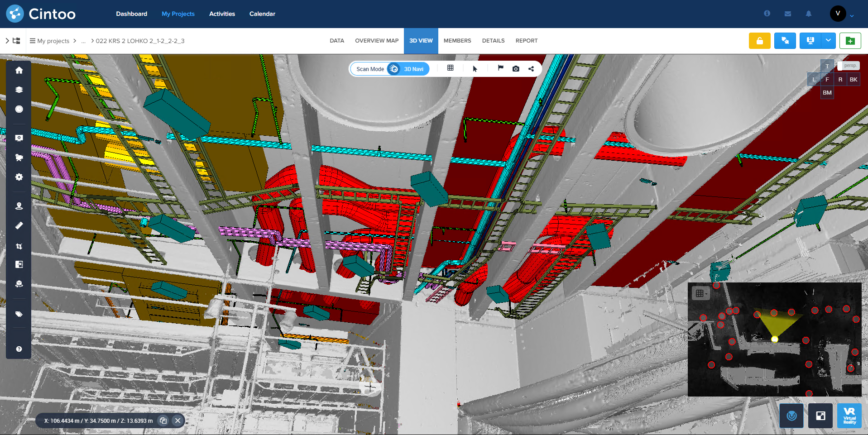
Task: Expand the minimap with the enlarge icon
Action: point(820,416)
